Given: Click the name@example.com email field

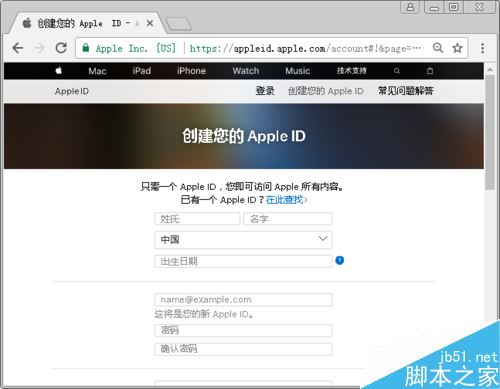Looking at the screenshot, I should click(243, 300).
